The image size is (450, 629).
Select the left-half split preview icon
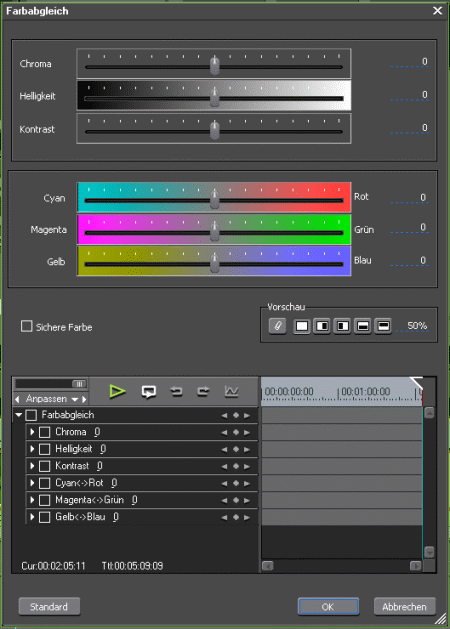tap(322, 326)
